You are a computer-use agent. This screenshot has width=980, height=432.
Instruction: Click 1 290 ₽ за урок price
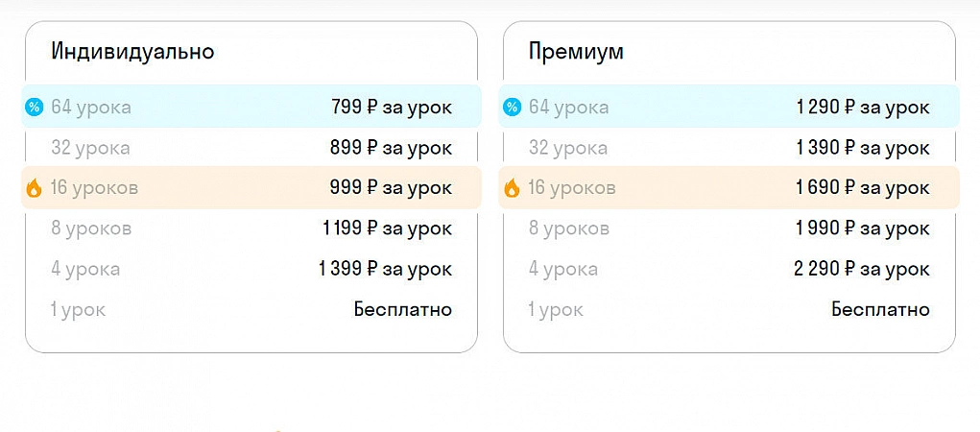[863, 107]
